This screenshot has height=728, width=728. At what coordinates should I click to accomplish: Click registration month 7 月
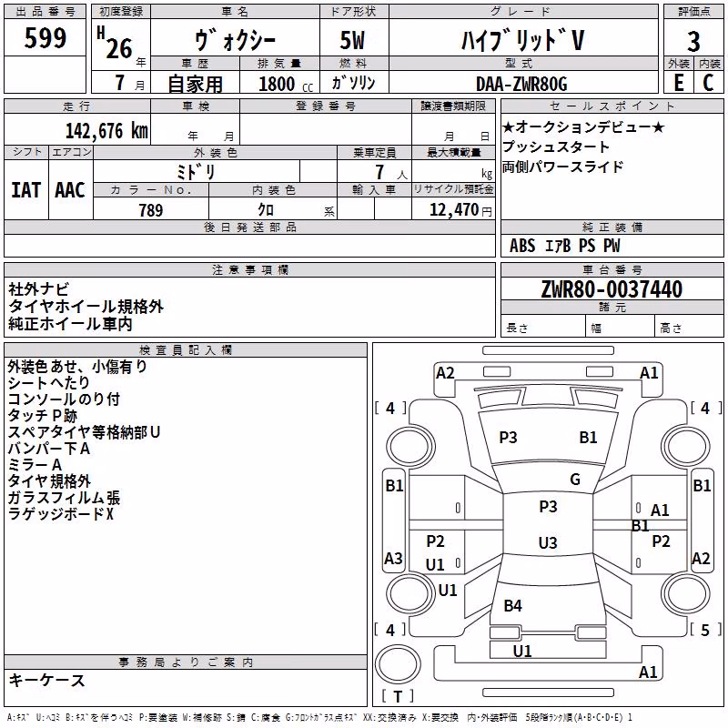(x=129, y=83)
